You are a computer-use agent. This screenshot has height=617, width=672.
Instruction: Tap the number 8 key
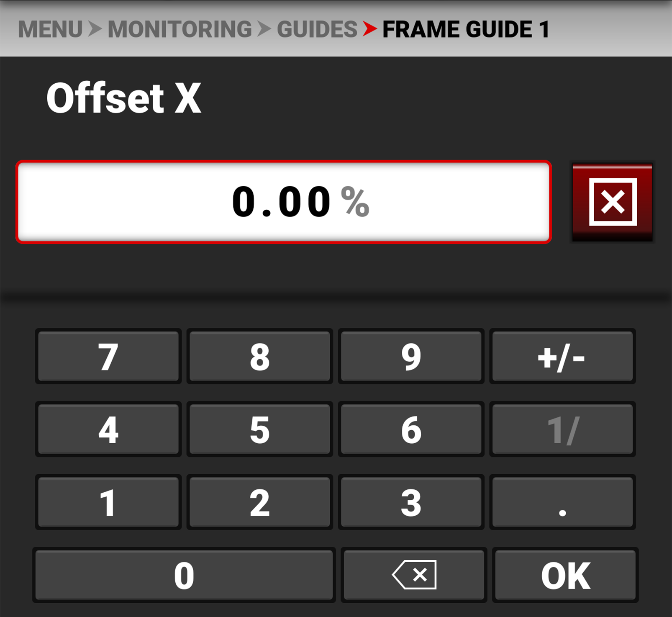(260, 357)
